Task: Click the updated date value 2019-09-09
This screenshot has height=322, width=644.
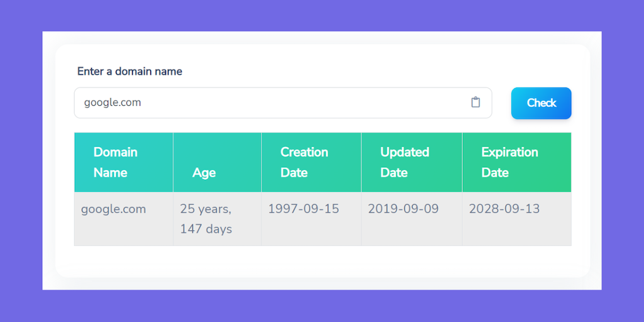Action: tap(403, 209)
